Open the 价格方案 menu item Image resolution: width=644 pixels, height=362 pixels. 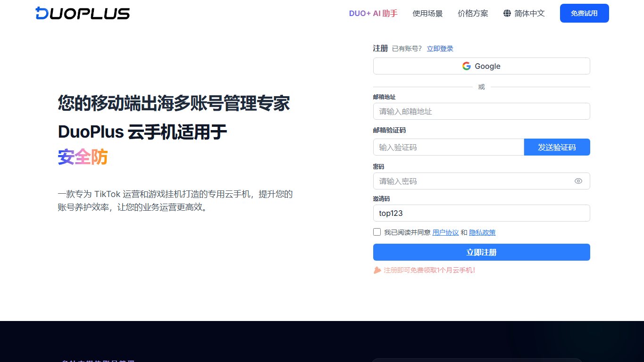[x=473, y=13]
